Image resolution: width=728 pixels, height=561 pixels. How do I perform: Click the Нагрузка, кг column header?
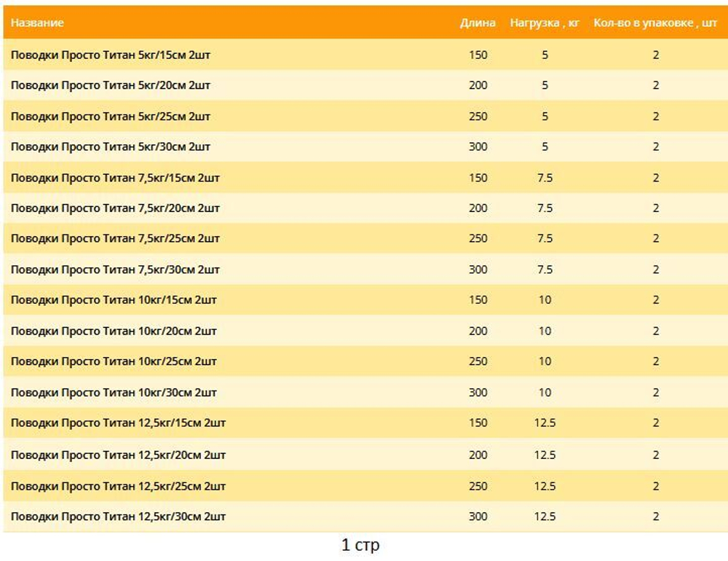(x=545, y=23)
